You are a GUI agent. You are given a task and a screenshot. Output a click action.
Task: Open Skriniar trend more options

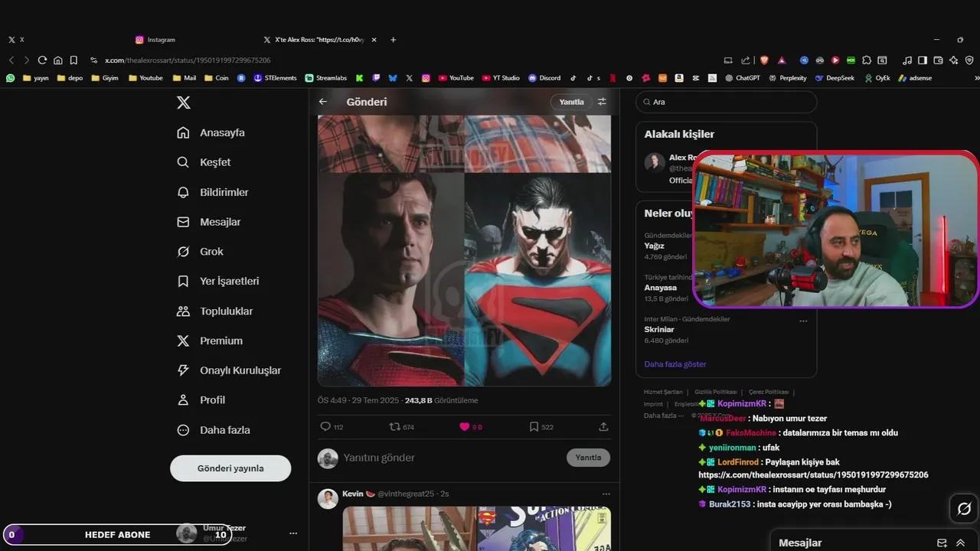(x=803, y=321)
